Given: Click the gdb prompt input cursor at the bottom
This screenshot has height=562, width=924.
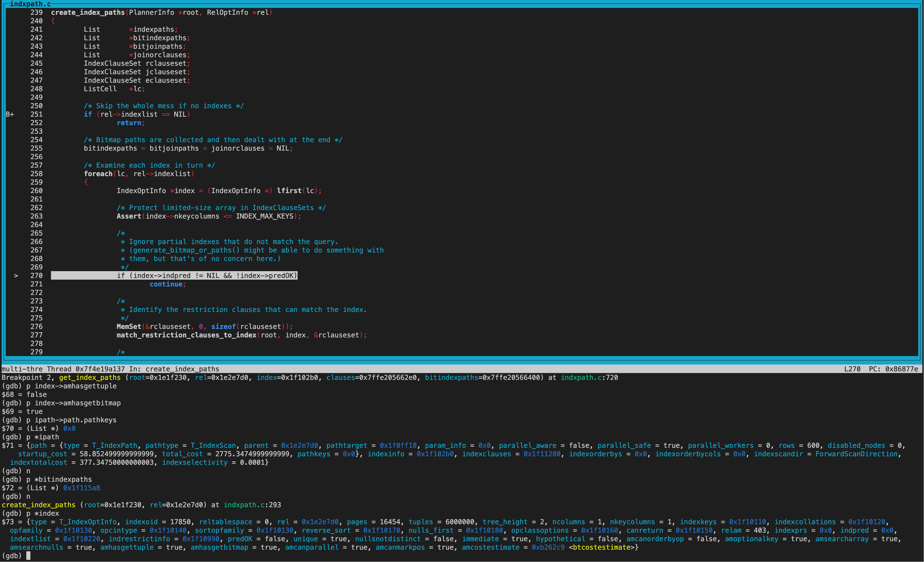Looking at the screenshot, I should pos(28,556).
